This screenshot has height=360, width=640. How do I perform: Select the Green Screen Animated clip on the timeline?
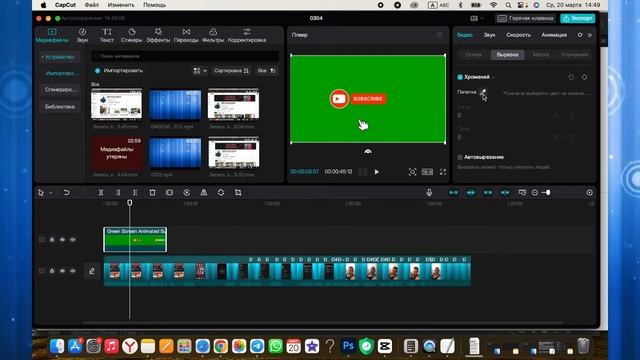point(135,240)
